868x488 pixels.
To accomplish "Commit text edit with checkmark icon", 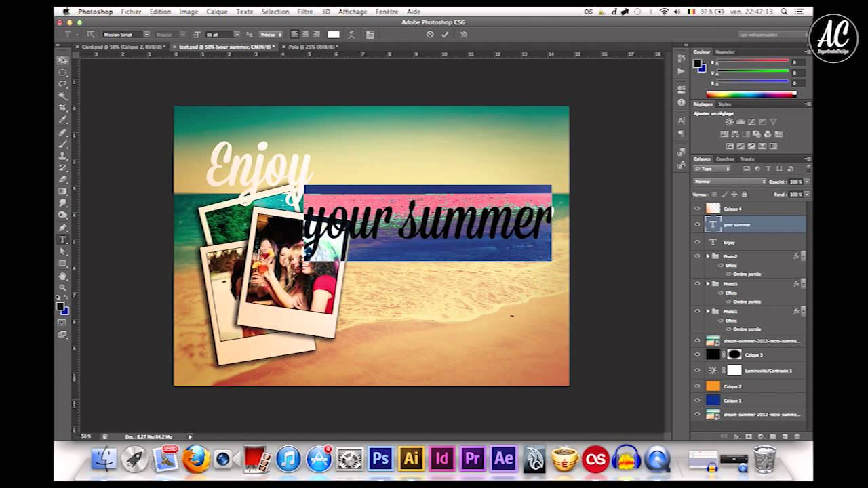I will [445, 34].
